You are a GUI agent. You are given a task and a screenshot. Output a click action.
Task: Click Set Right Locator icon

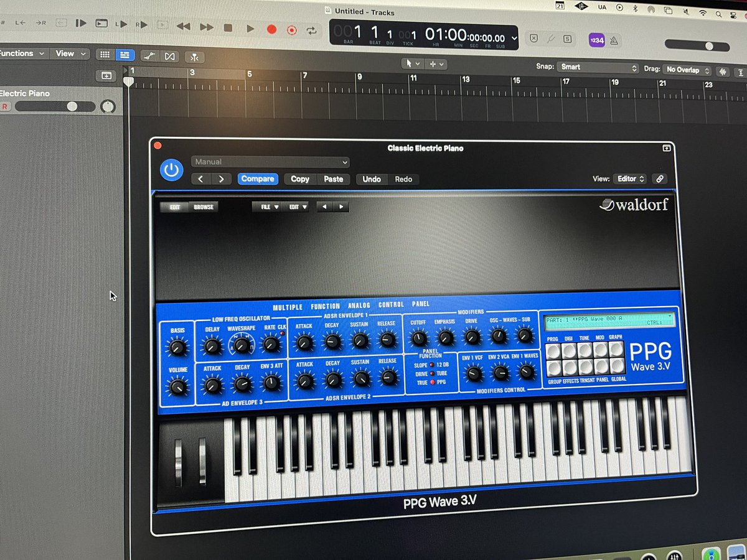[x=40, y=22]
